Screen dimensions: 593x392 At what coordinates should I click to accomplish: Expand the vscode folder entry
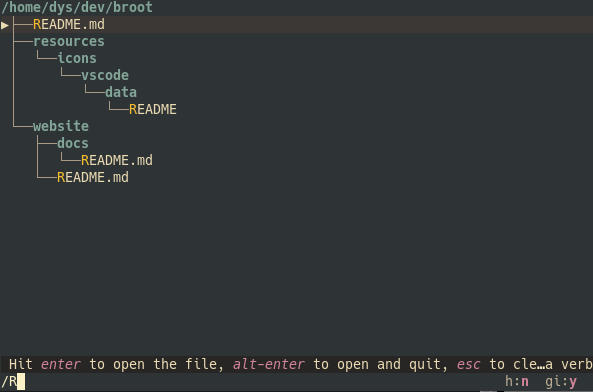coord(105,76)
